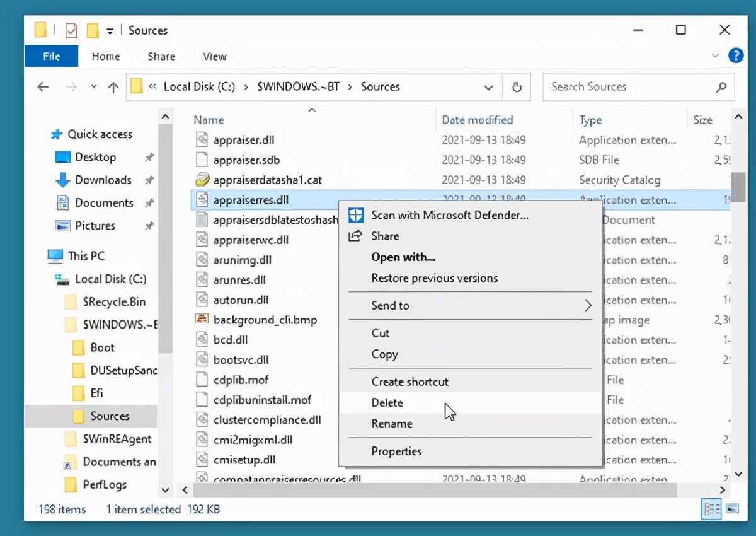756x536 pixels.
Task: Click the Back navigation arrow
Action: pos(43,87)
